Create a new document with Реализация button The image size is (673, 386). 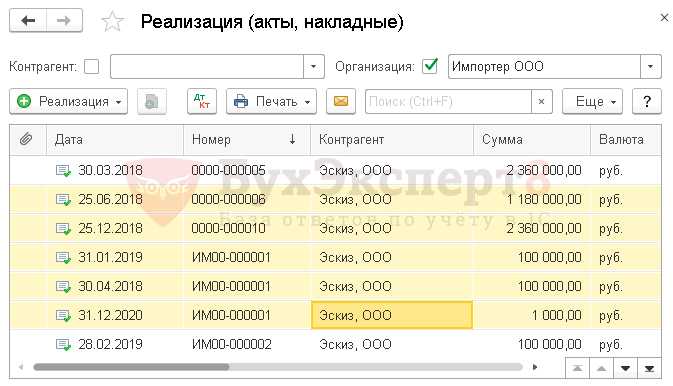click(x=69, y=102)
